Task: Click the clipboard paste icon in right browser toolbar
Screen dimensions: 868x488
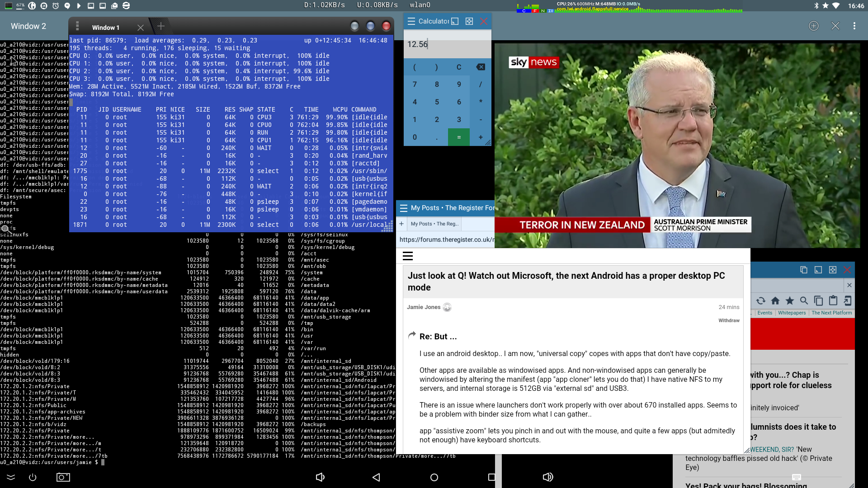Action: [833, 301]
